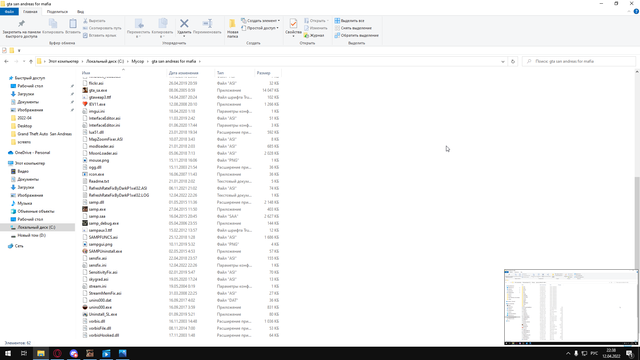The width and height of the screenshot is (640, 360).
Task: Click the Paste (Вставить) ribbon icon
Action: (73, 24)
